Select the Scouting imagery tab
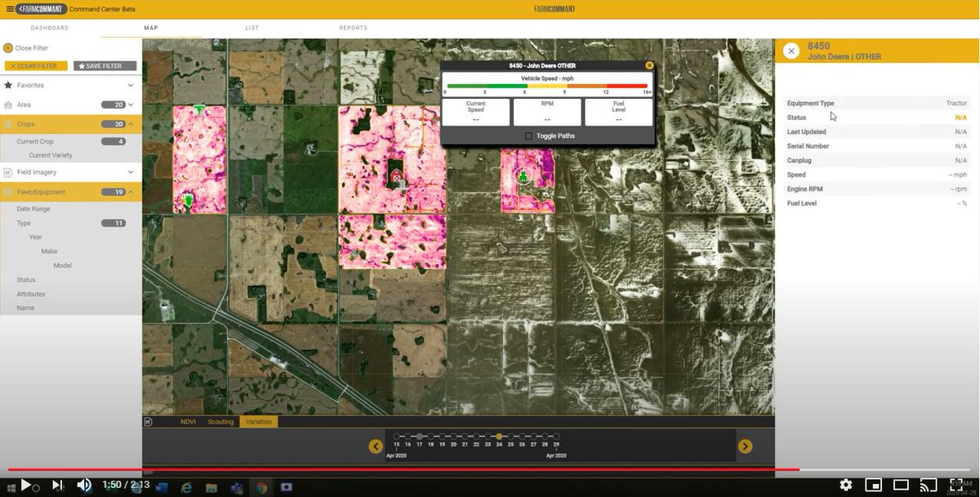The image size is (980, 497). [220, 422]
